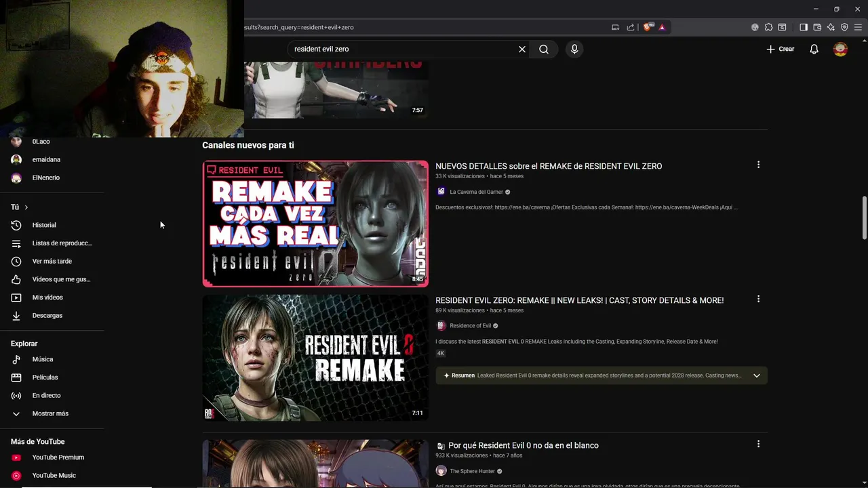This screenshot has width=868, height=488.
Task: Open Por qué Resident Evil 0 no da en el blanco
Action: [523, 445]
